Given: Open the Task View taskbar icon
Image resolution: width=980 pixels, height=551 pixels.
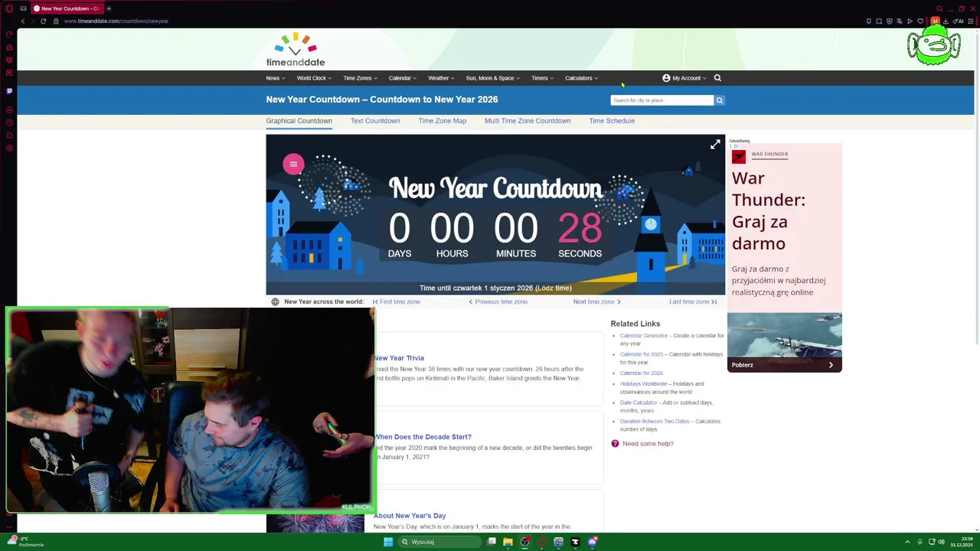Looking at the screenshot, I should pos(492,542).
